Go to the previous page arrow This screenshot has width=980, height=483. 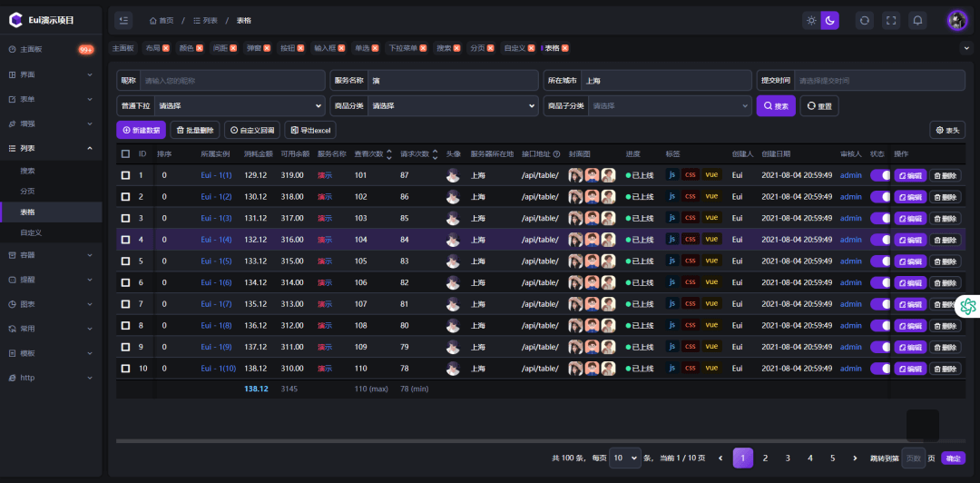720,458
